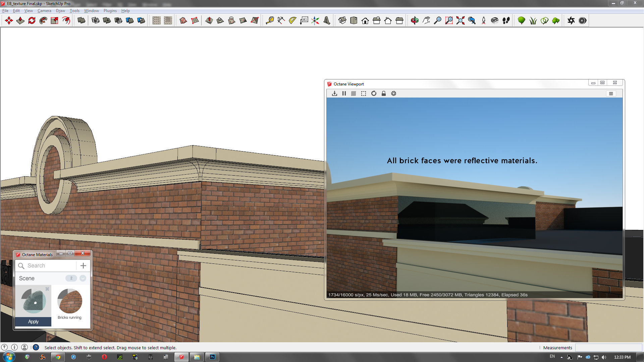Open the Camera menu
Image resolution: width=644 pixels, height=362 pixels.
point(44,11)
